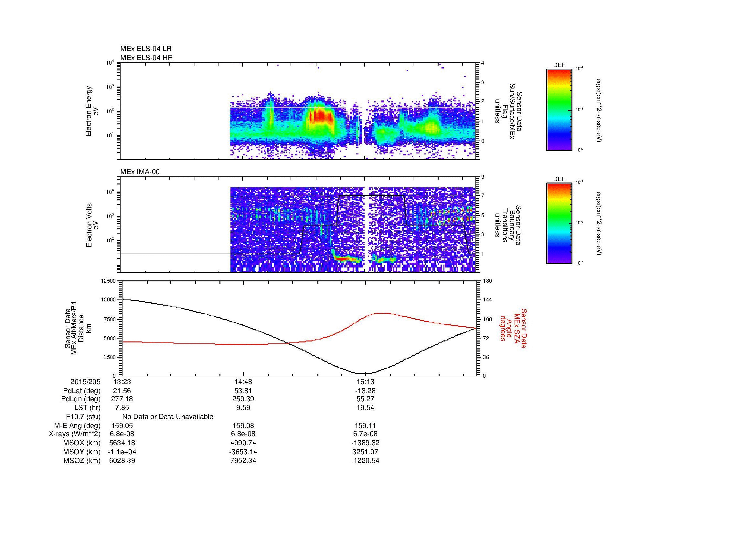
Task: Click the 'Boundary Transitions' right axis label
Action: [508, 225]
